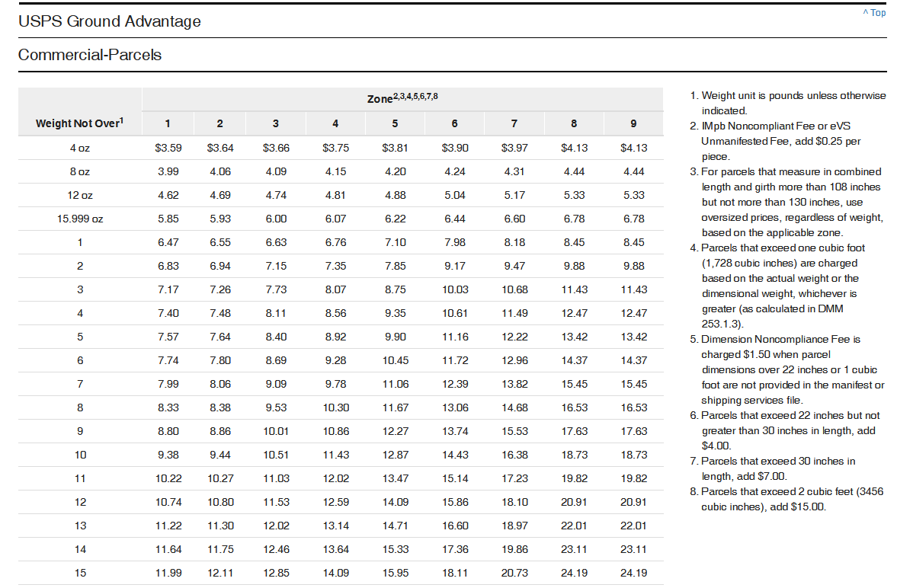Click the 4 oz row label
The width and height of the screenshot is (897, 588).
(x=79, y=149)
